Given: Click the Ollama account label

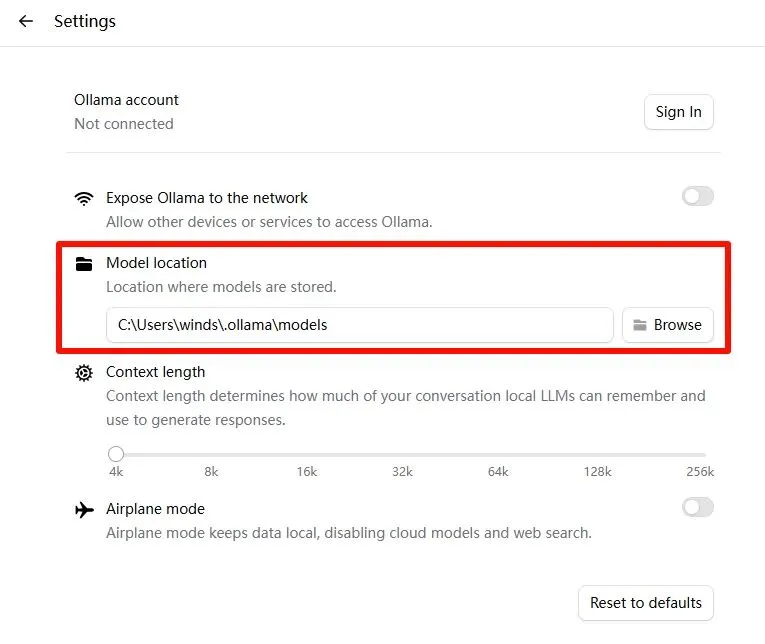Looking at the screenshot, I should pos(126,100).
